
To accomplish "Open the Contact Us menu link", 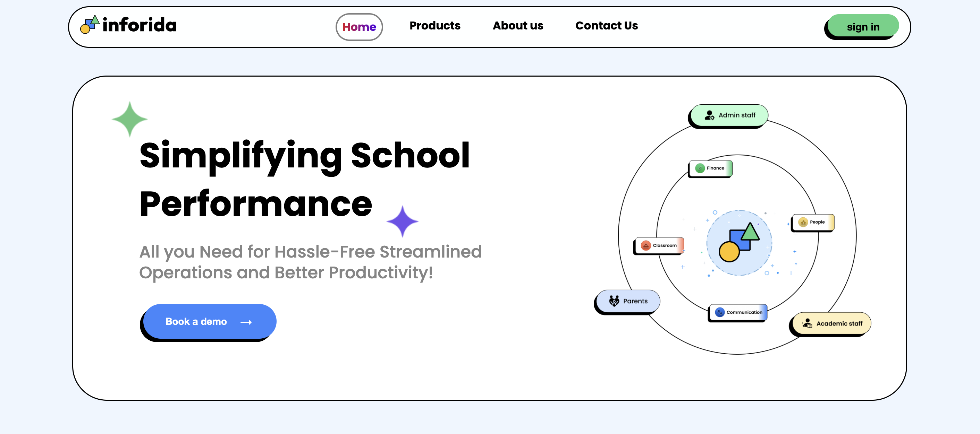I will 606,25.
